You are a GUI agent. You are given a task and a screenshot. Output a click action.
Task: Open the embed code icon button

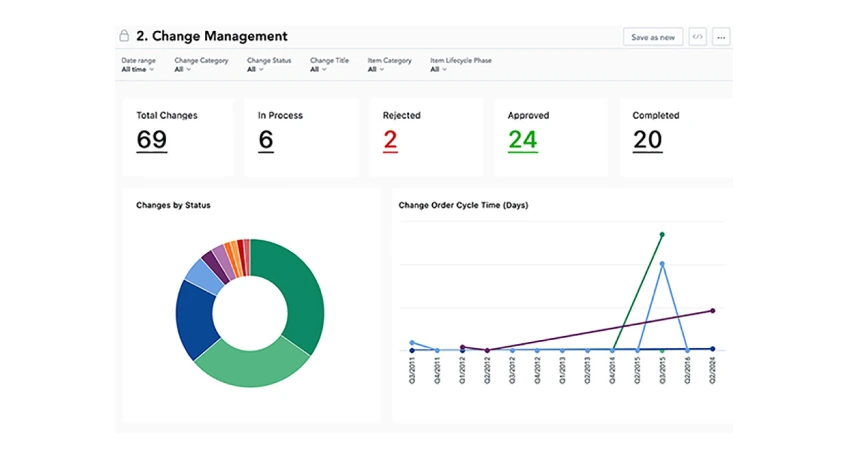pos(697,37)
